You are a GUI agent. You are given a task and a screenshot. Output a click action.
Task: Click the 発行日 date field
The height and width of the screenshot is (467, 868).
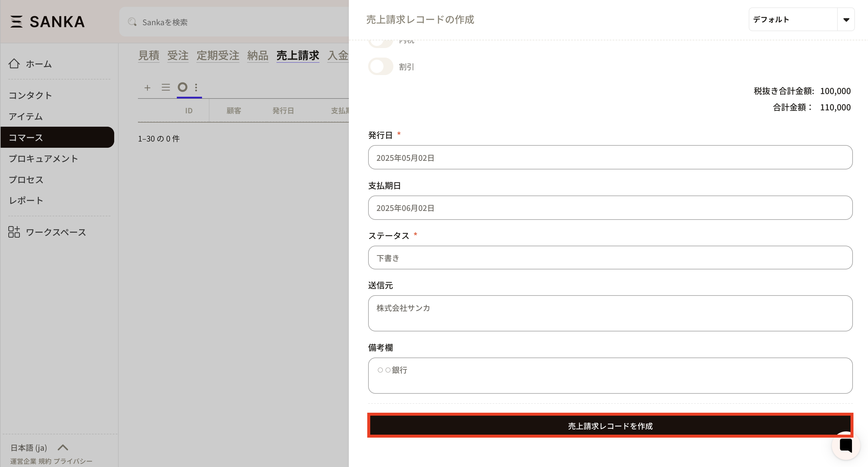click(610, 158)
